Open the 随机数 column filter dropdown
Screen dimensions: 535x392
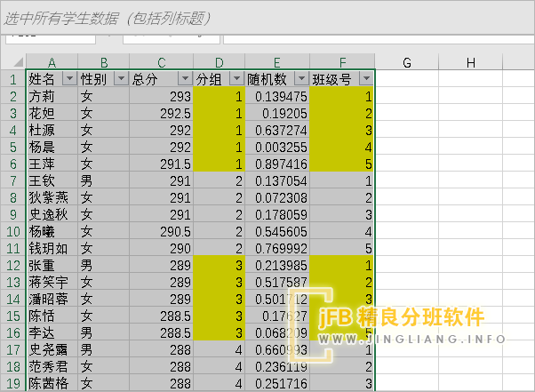click(x=301, y=79)
